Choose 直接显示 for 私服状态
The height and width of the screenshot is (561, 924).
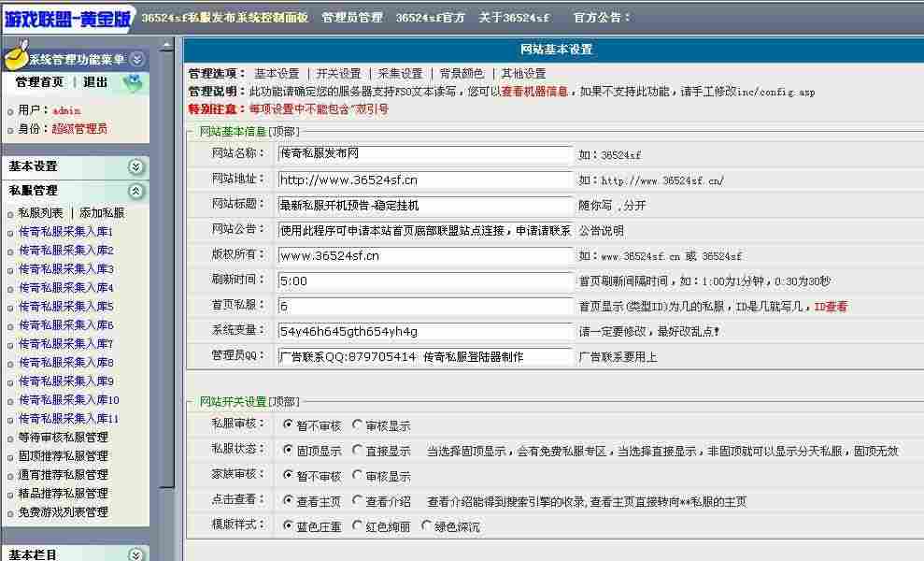(x=358, y=450)
